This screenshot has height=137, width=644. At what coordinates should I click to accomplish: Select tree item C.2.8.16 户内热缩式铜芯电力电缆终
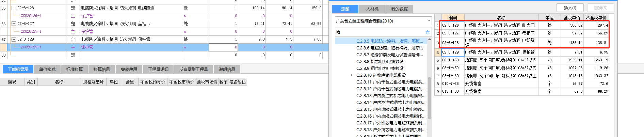coord(391,116)
